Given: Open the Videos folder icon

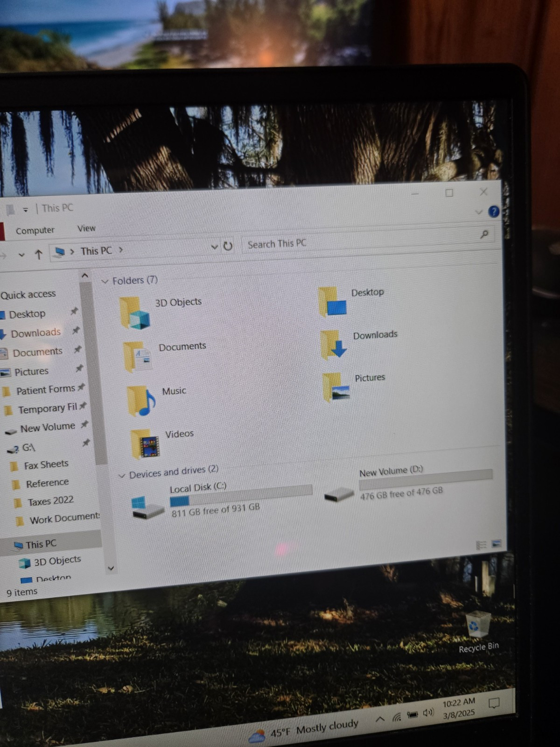Looking at the screenshot, I should click(x=146, y=444).
